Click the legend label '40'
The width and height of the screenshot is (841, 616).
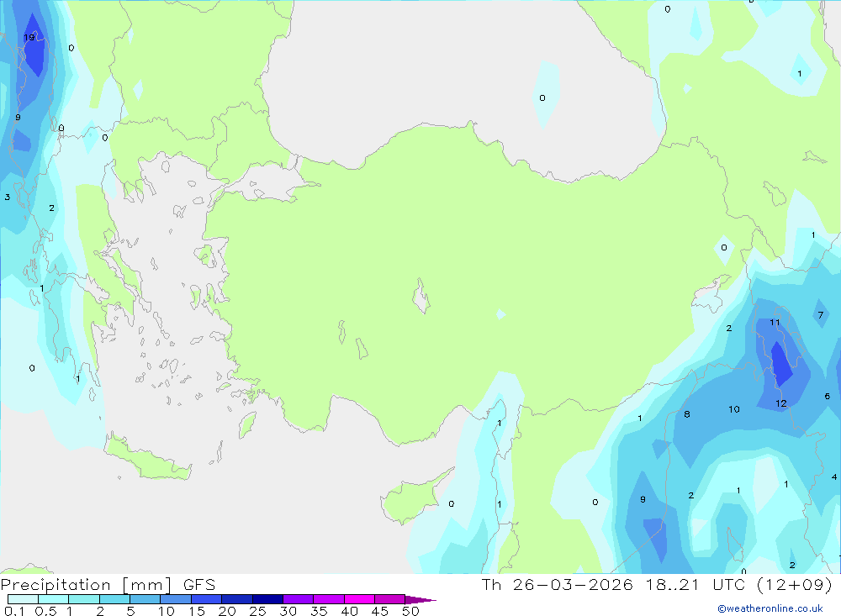pyautogui.click(x=349, y=611)
